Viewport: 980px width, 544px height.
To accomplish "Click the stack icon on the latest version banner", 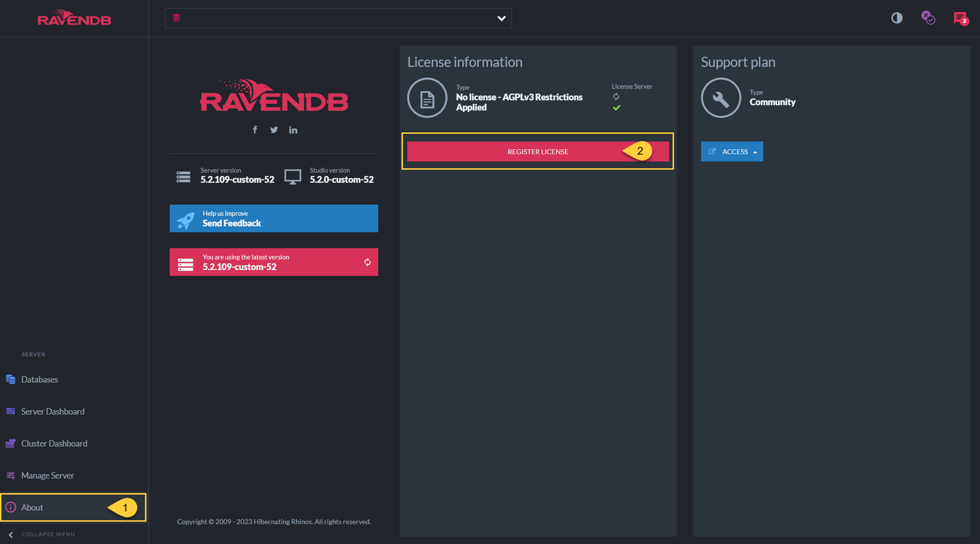I will pos(185,264).
